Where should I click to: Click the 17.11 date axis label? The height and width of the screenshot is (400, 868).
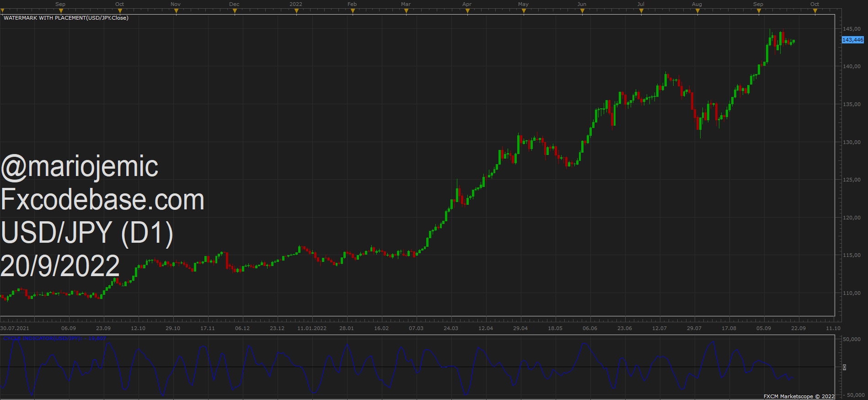click(208, 328)
